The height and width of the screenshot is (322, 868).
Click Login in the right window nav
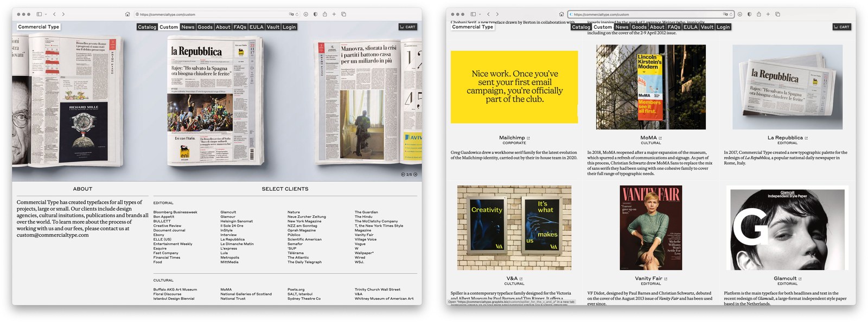coord(723,27)
